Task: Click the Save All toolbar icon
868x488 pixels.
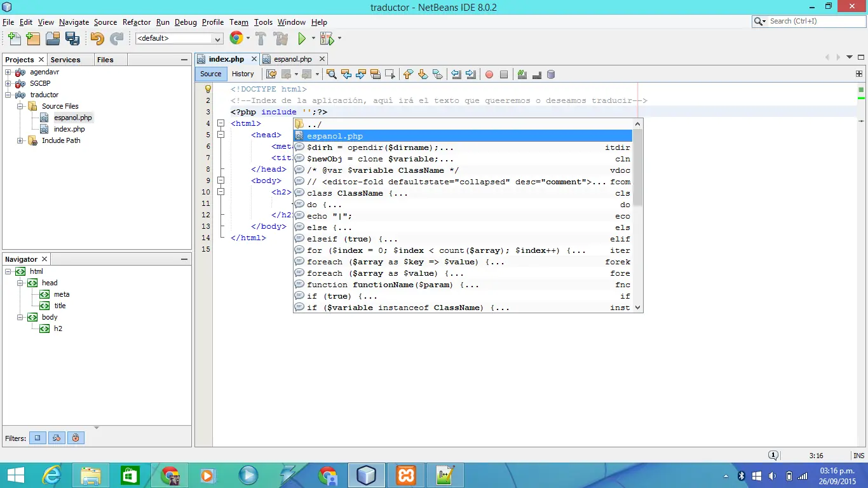Action: 72,39
